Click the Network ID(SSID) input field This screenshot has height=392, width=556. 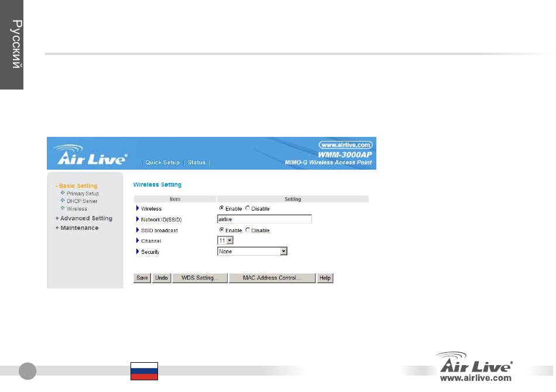coord(264,219)
